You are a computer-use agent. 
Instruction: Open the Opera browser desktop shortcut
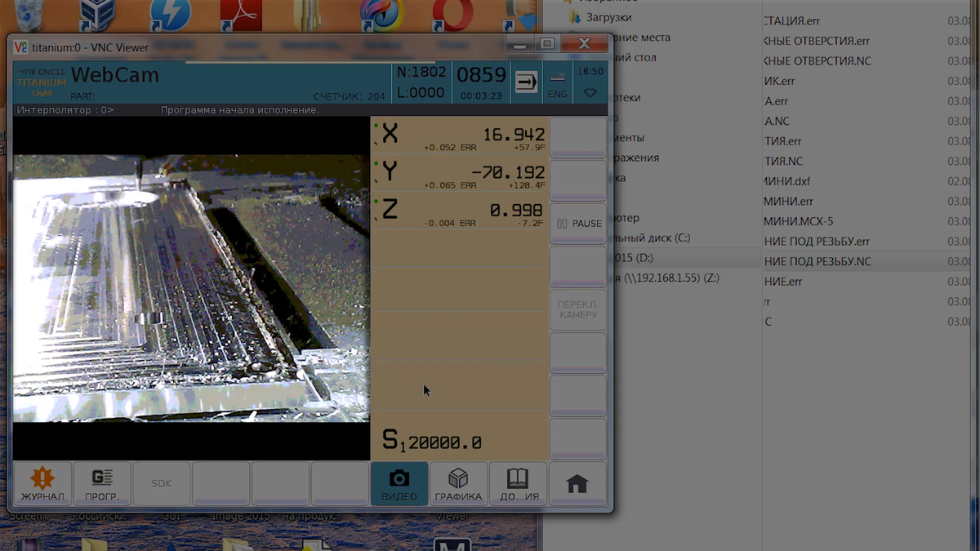click(x=452, y=14)
